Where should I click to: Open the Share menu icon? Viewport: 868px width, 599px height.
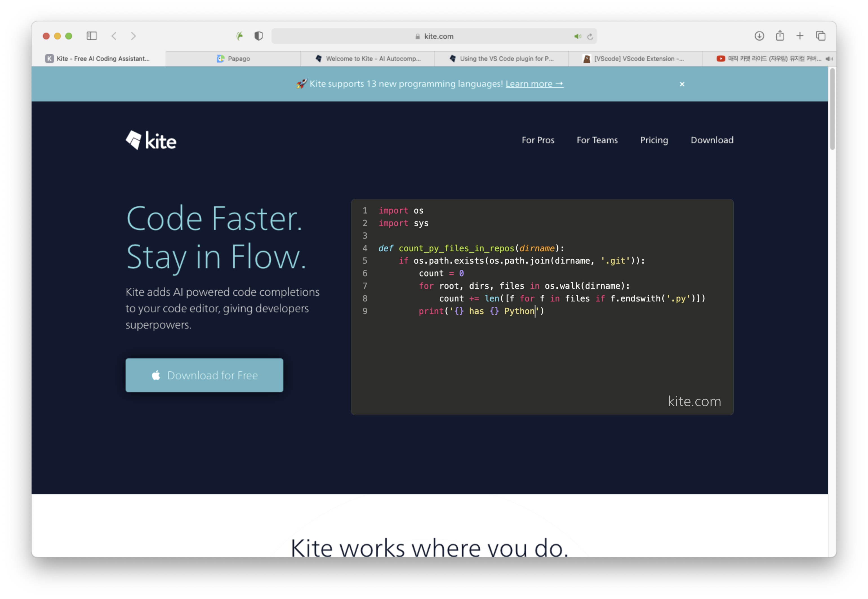(x=780, y=36)
